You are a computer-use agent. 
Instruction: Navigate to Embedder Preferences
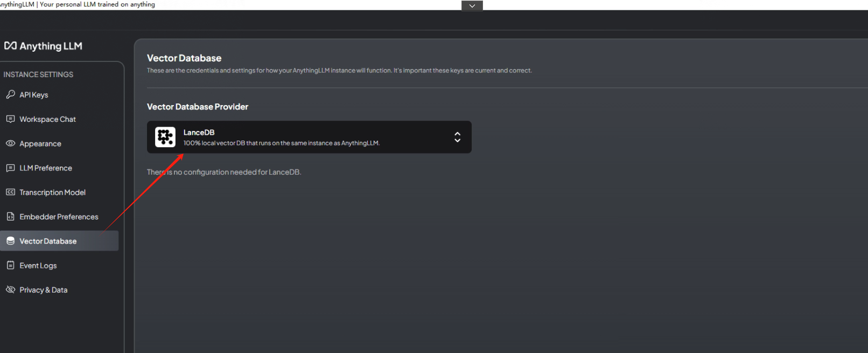point(59,217)
